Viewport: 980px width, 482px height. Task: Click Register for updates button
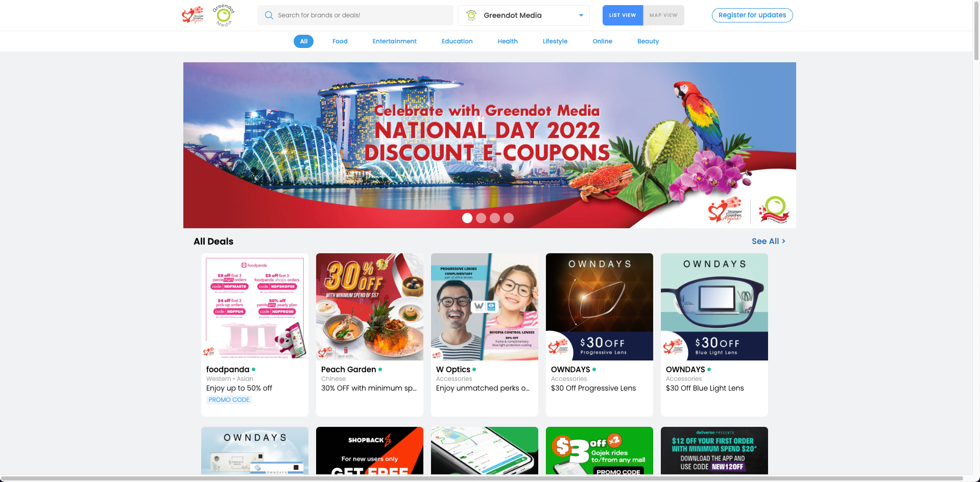(752, 15)
